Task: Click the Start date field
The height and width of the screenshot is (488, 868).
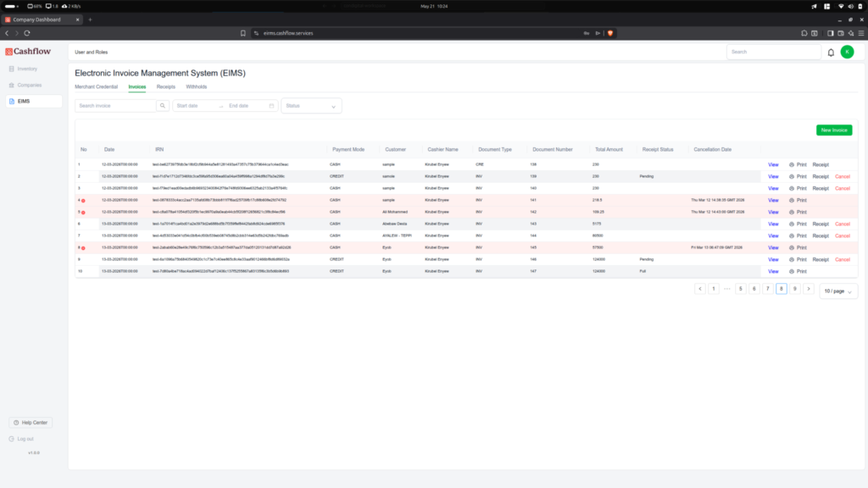Action: (x=195, y=106)
